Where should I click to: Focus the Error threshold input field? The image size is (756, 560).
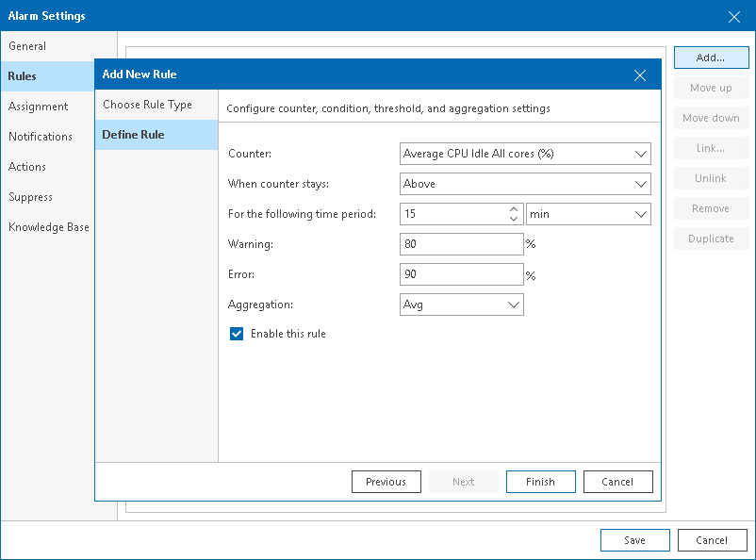pyautogui.click(x=461, y=274)
